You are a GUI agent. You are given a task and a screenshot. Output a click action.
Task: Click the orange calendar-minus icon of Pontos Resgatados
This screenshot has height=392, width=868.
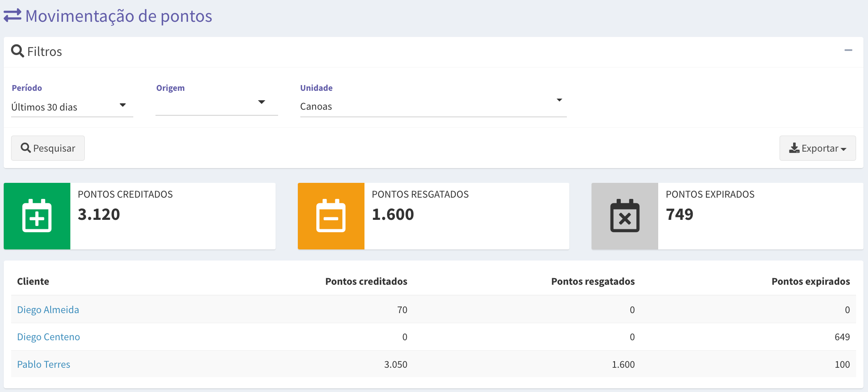click(x=331, y=216)
